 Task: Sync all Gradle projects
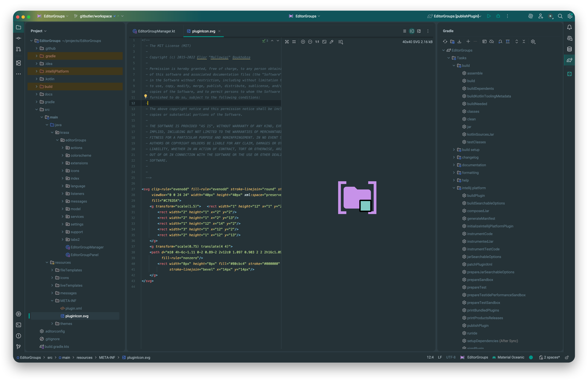point(445,42)
